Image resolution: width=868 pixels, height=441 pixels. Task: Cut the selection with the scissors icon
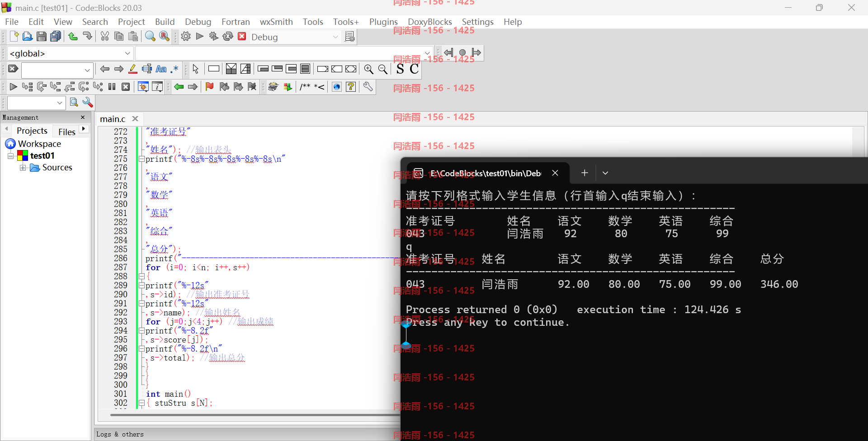click(105, 37)
